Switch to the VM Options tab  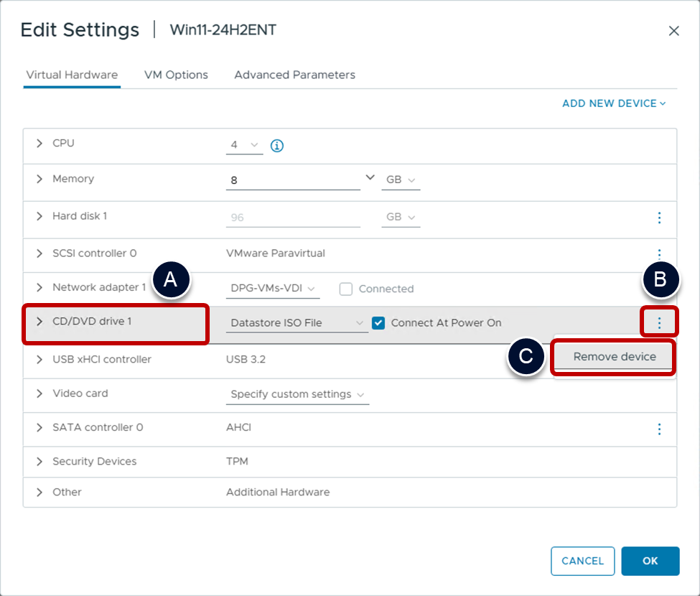176,75
